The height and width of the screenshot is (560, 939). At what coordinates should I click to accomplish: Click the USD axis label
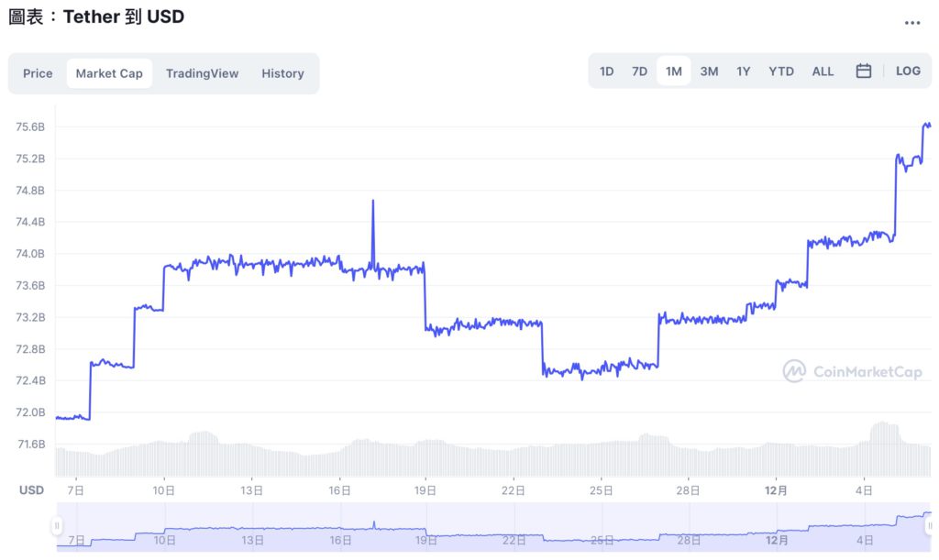tap(32, 490)
